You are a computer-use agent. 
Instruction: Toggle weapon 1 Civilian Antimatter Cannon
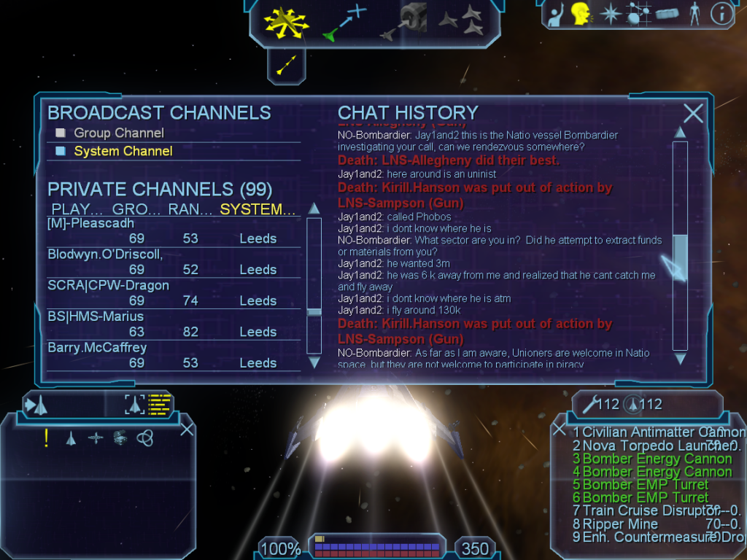(x=659, y=432)
